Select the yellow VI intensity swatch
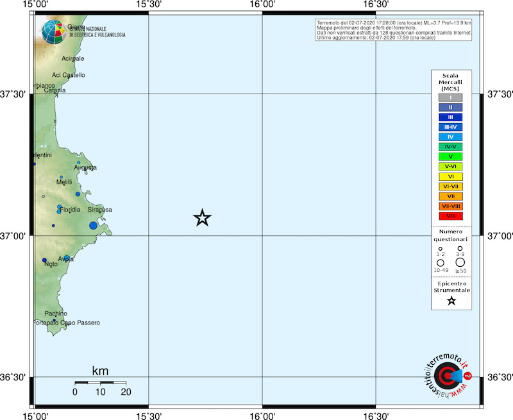 point(451,176)
